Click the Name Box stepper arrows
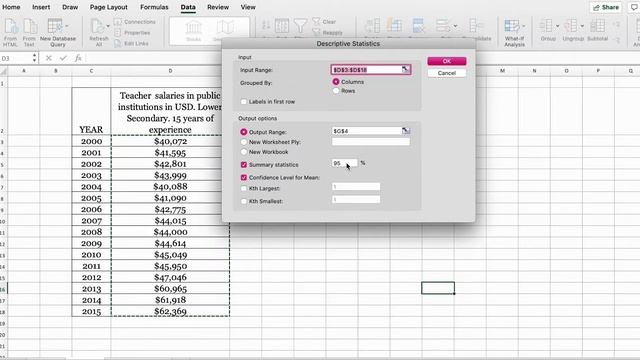This screenshot has height=360, width=640. click(34, 58)
